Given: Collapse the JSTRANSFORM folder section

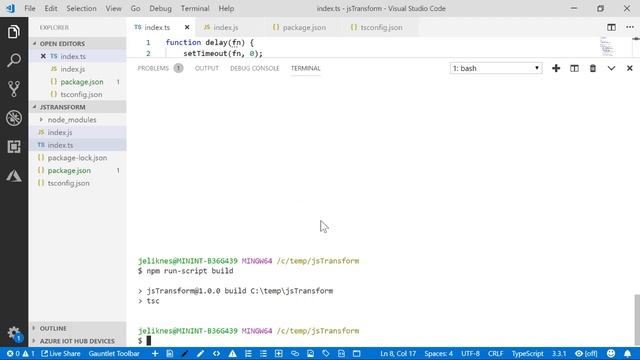Looking at the screenshot, I should (x=78, y=107).
